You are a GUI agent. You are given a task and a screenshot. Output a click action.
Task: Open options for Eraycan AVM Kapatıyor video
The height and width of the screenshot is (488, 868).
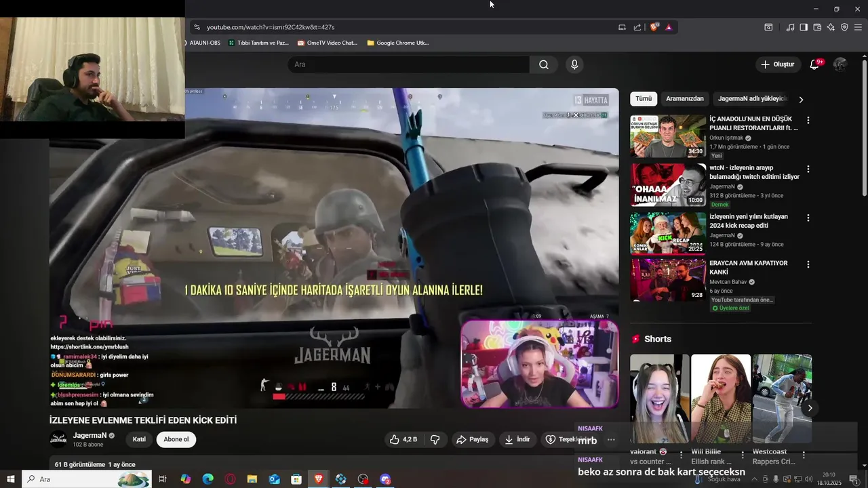click(x=808, y=264)
